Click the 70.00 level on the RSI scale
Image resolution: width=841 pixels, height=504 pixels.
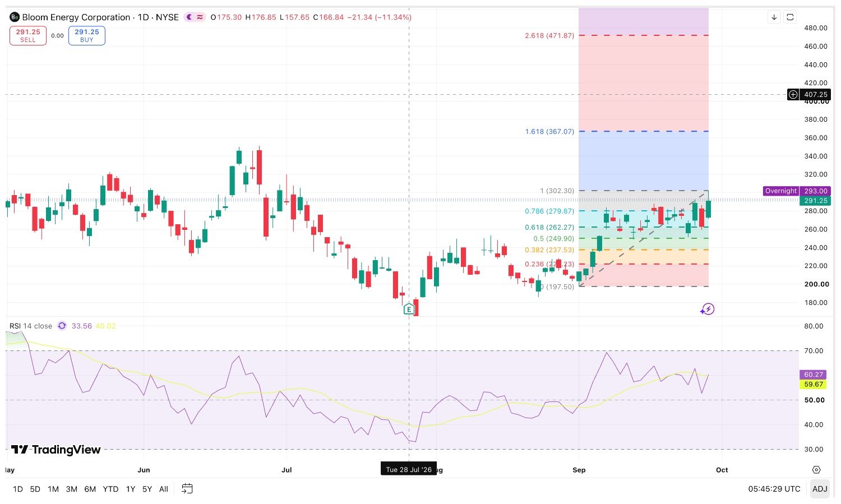point(814,351)
